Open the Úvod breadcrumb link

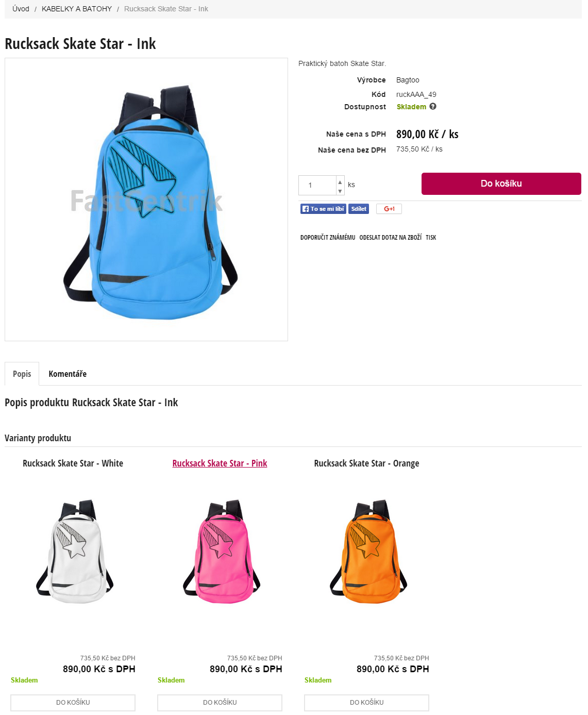[x=21, y=9]
